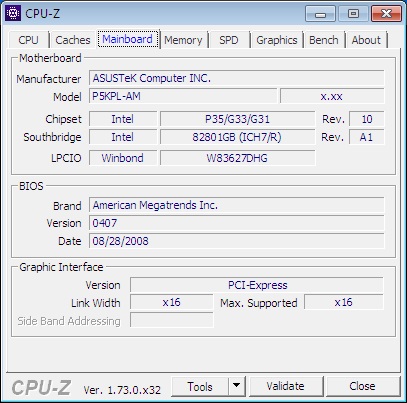Click the Side Band Addressing label
407x403 pixels.
pyautogui.click(x=69, y=321)
